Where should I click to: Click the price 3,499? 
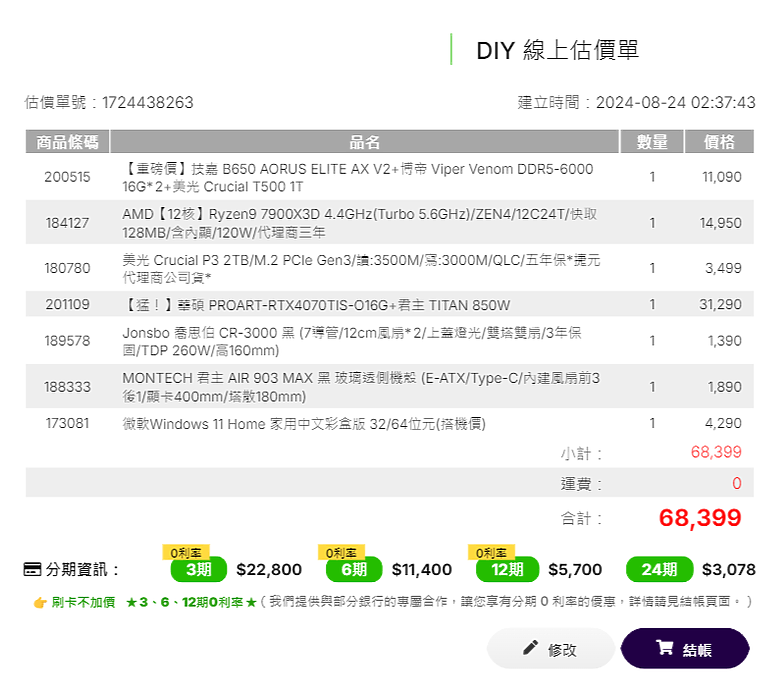coord(723,268)
